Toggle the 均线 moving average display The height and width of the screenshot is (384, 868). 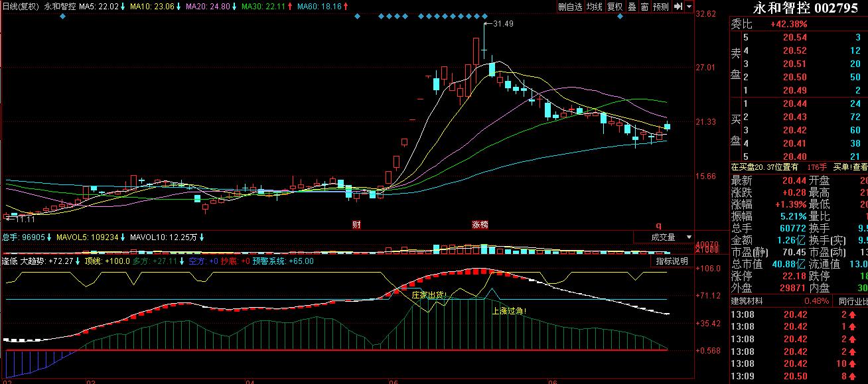point(595,6)
